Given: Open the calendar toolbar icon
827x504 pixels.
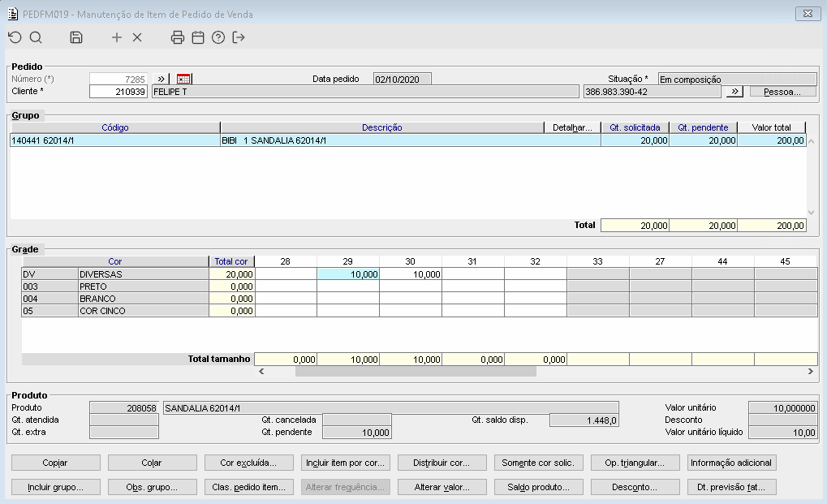Looking at the screenshot, I should 198,37.
